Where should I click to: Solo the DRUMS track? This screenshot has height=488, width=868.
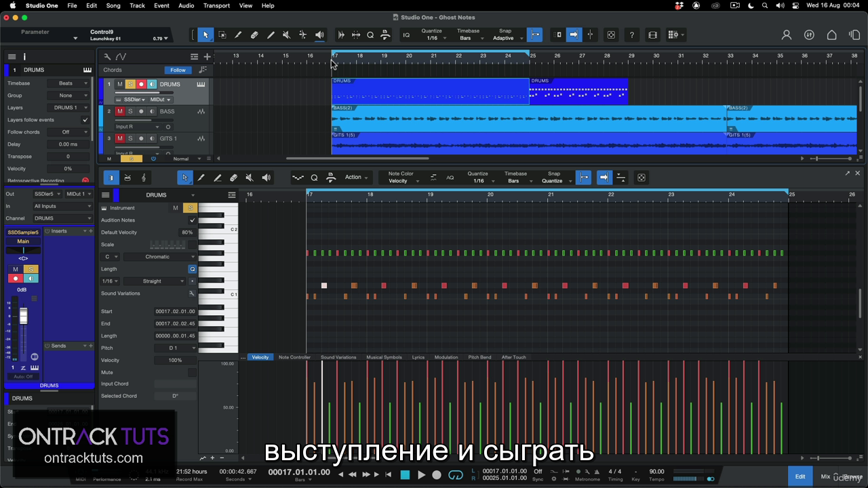(130, 84)
